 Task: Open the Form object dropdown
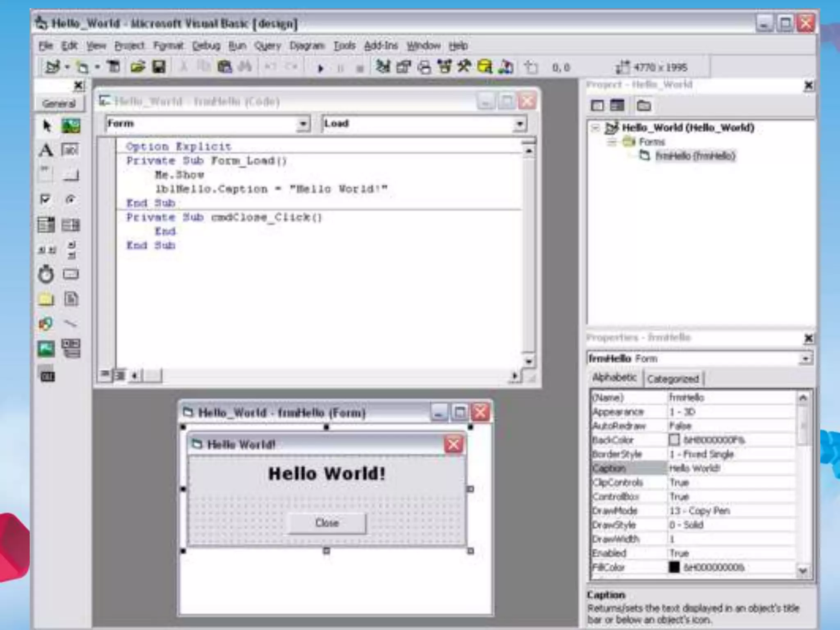[303, 124]
